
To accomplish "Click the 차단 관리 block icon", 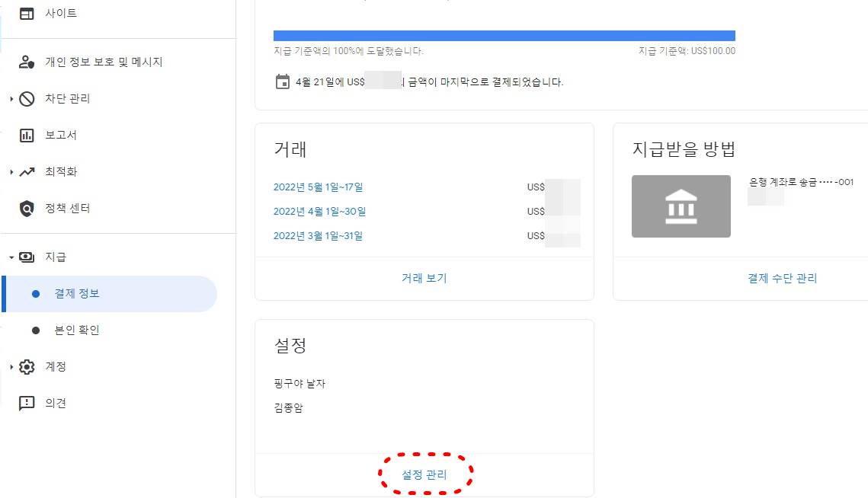I will pos(27,98).
